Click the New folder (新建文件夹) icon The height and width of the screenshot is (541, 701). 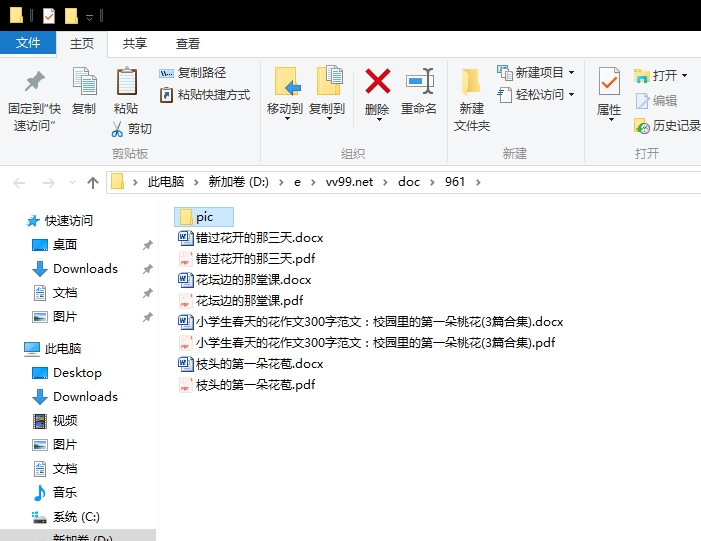(x=471, y=81)
